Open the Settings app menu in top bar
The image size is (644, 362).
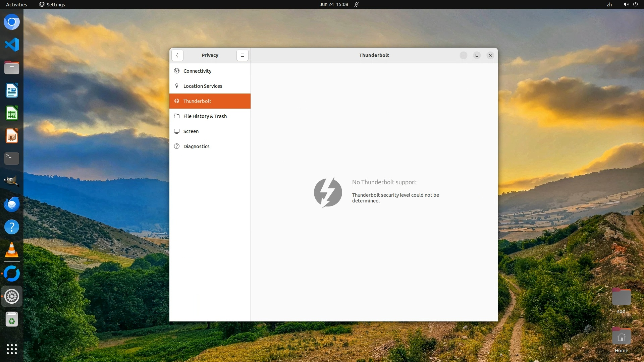pos(52,4)
